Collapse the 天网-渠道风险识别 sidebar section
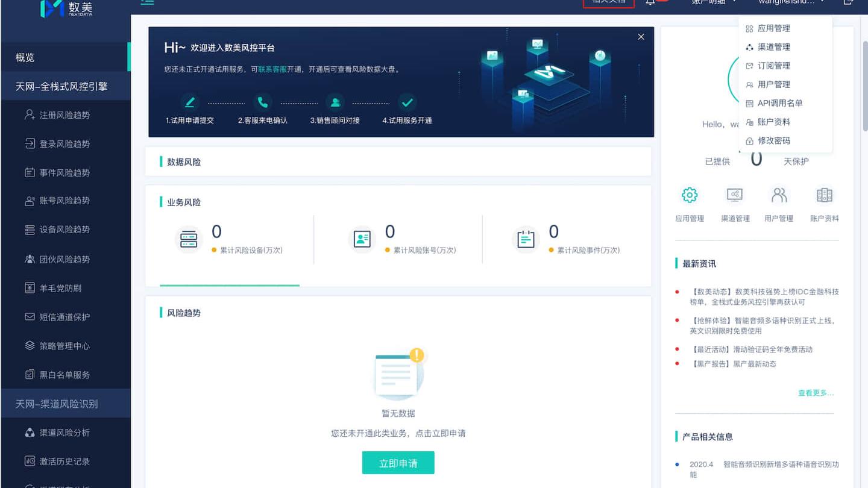 65,404
